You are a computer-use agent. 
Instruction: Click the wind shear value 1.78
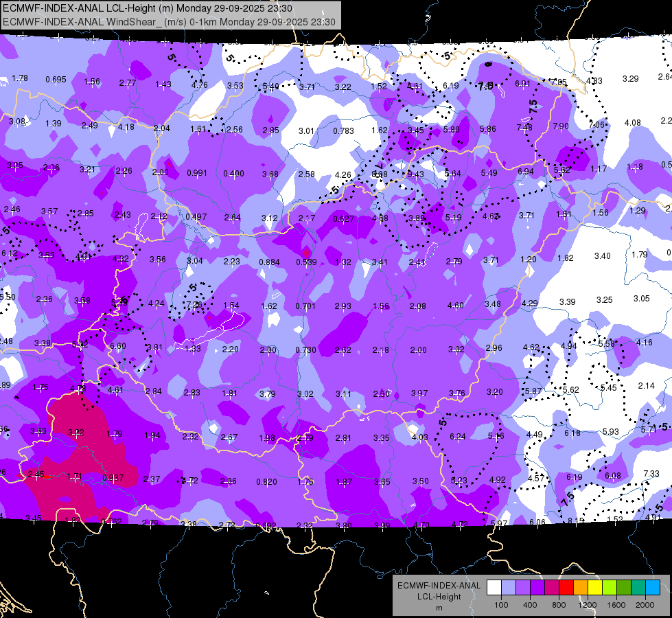point(20,78)
